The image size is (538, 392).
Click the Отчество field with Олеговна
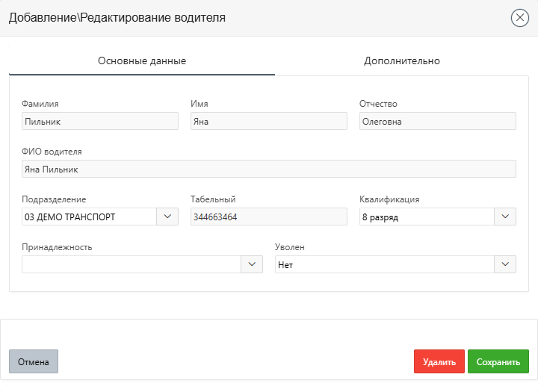pyautogui.click(x=437, y=121)
